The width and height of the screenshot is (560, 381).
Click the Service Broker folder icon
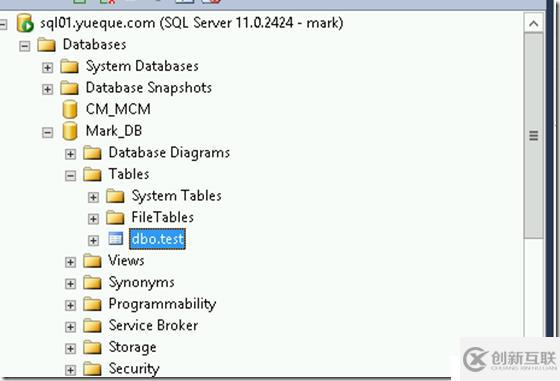(x=92, y=326)
